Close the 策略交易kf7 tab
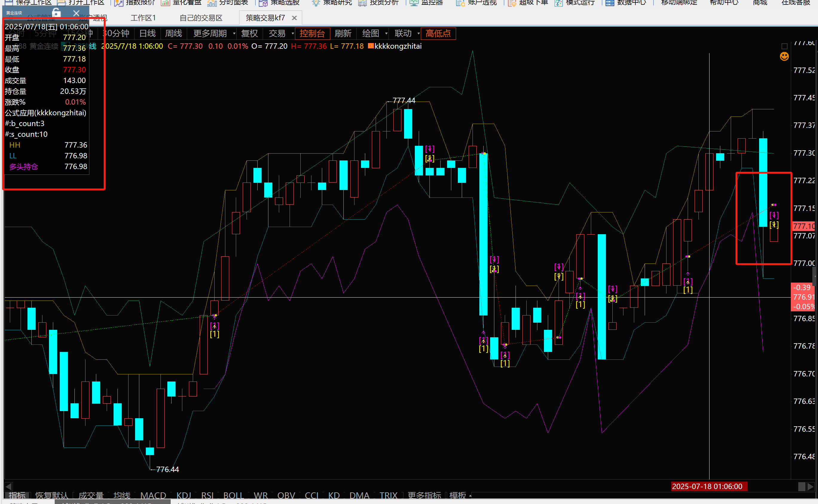The height and width of the screenshot is (504, 818). coord(294,18)
